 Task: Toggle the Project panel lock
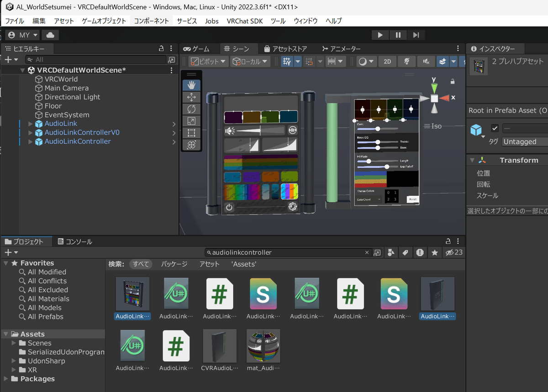coord(448,241)
